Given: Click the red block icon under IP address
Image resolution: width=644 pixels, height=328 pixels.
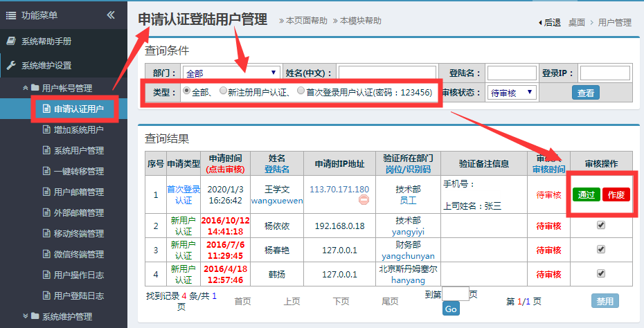Looking at the screenshot, I should pyautogui.click(x=364, y=200).
